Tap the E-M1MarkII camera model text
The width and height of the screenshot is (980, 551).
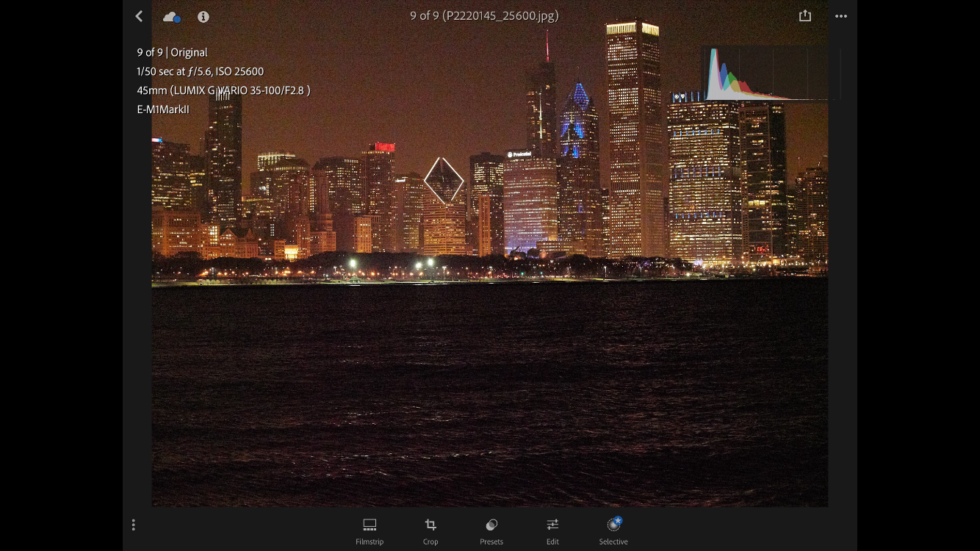[163, 109]
